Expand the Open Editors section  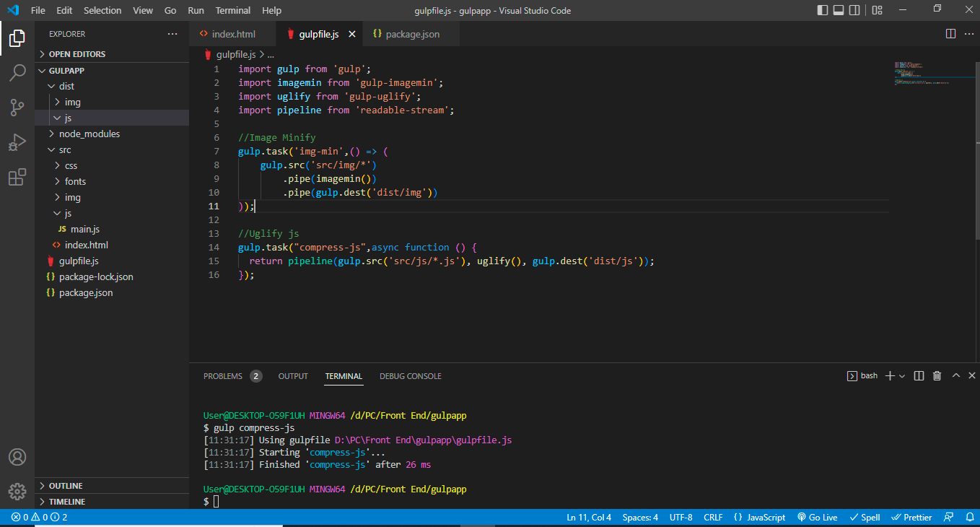point(112,54)
